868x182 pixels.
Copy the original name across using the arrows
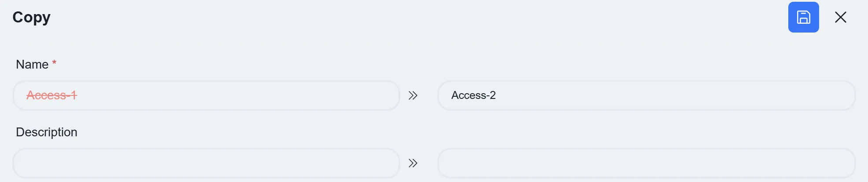(413, 95)
